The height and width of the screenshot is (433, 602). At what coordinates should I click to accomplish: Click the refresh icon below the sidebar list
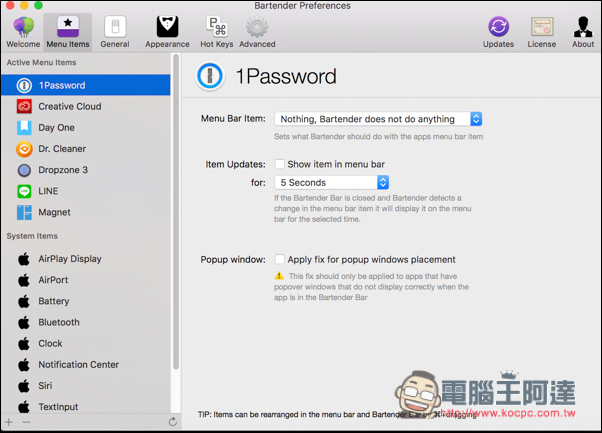click(x=173, y=422)
